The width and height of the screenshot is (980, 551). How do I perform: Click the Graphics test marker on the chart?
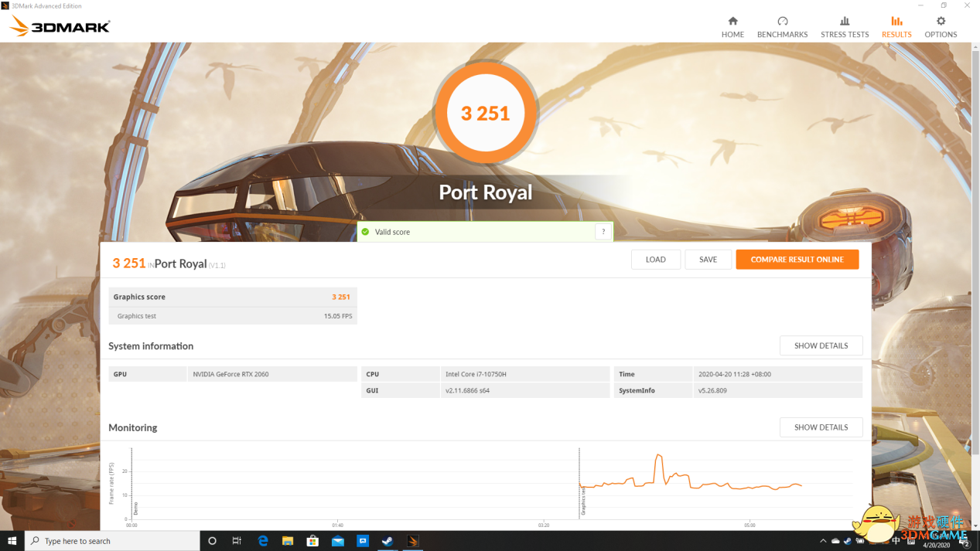tap(582, 501)
